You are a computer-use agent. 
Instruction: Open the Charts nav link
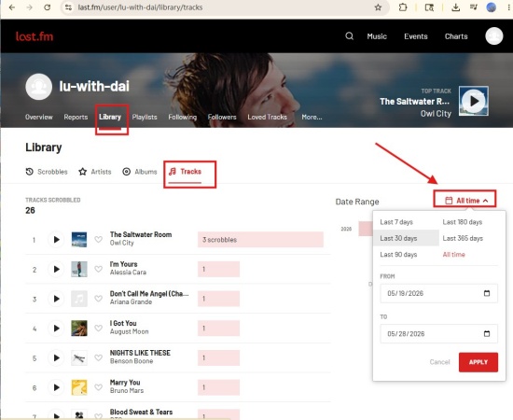click(x=456, y=36)
